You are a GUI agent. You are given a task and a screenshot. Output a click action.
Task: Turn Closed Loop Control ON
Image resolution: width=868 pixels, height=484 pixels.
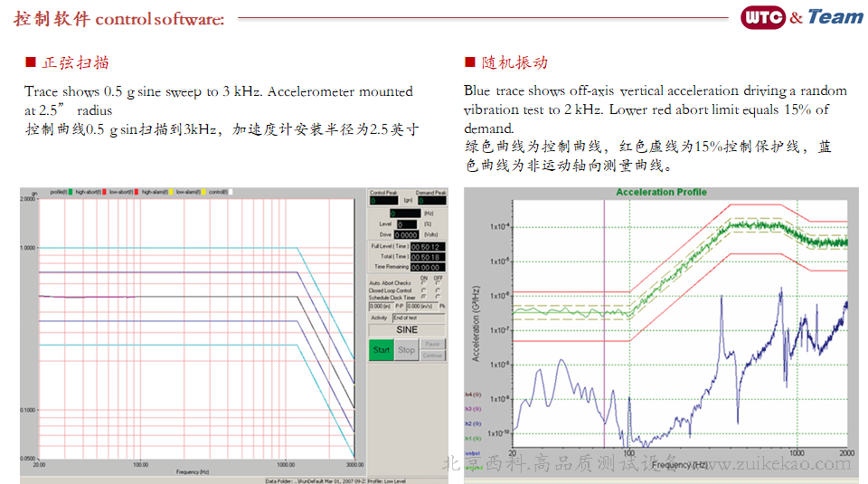point(424,290)
